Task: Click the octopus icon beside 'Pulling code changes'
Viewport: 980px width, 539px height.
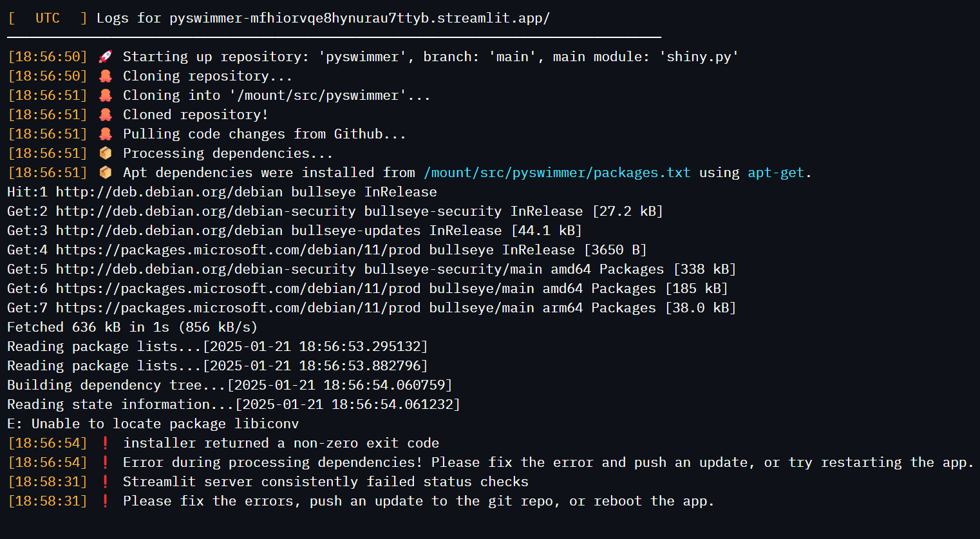Action: coord(106,134)
